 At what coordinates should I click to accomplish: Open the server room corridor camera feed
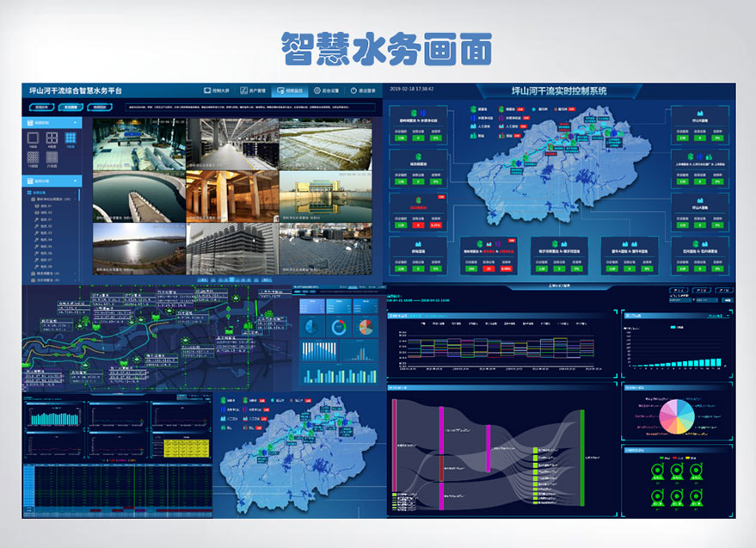coord(232,143)
